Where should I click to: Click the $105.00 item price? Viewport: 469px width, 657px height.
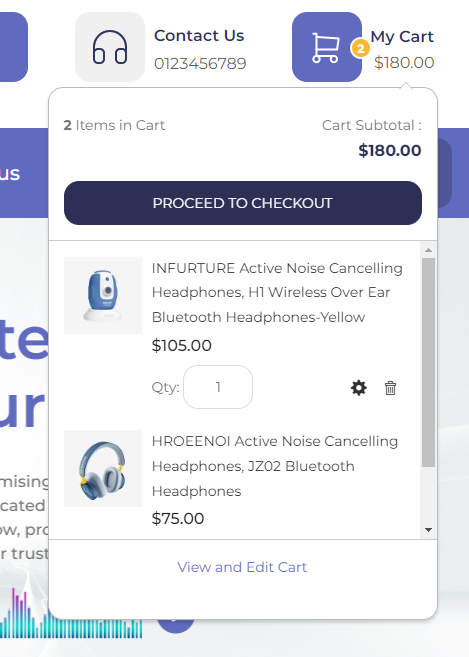pos(181,346)
